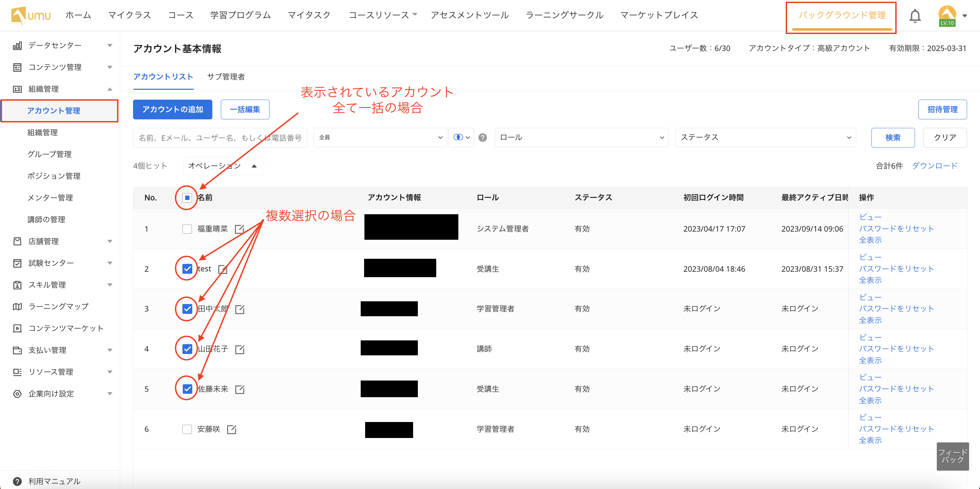Uncheck the checkbox for test account

click(187, 269)
